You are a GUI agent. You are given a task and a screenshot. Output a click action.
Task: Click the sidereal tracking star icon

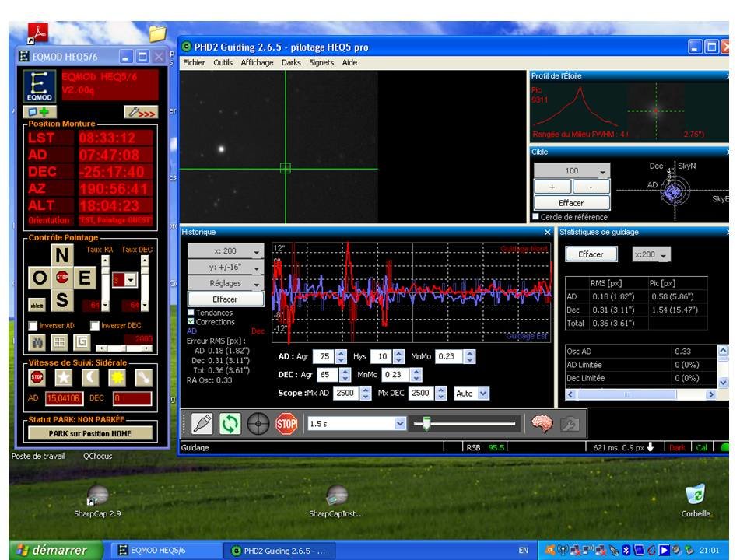(x=64, y=377)
